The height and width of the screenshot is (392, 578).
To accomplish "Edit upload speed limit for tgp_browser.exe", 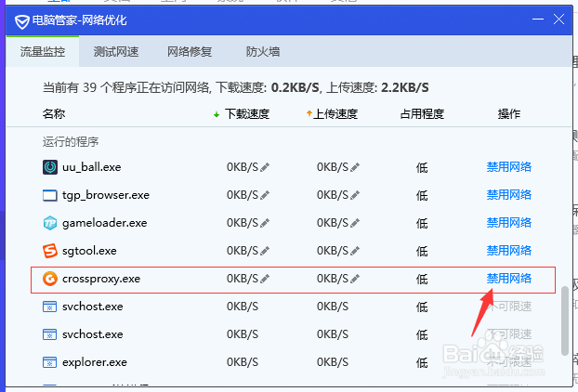I will coord(355,195).
